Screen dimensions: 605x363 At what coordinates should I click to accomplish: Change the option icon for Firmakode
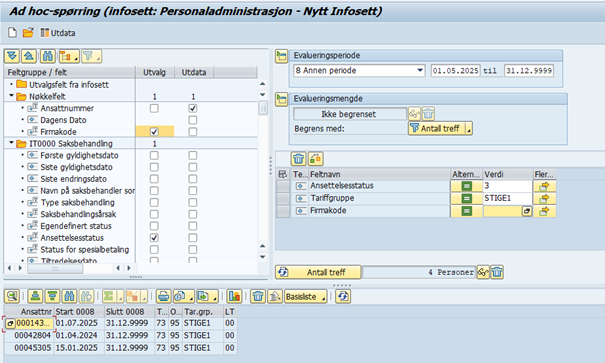pos(466,211)
